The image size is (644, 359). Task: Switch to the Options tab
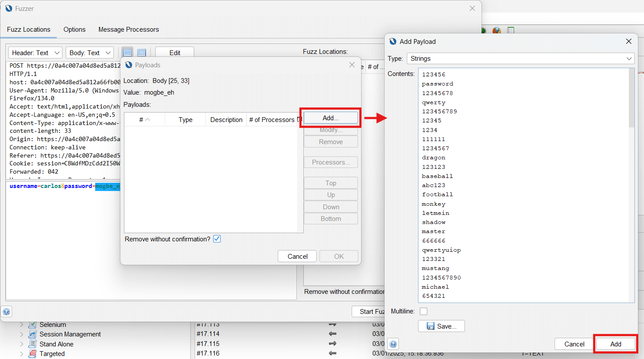(74, 30)
